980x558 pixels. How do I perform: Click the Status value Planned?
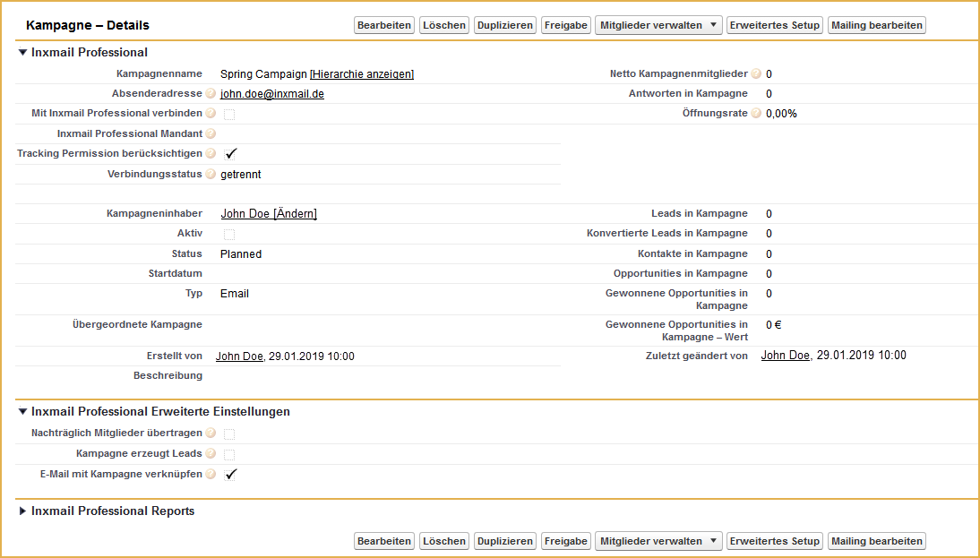click(241, 254)
